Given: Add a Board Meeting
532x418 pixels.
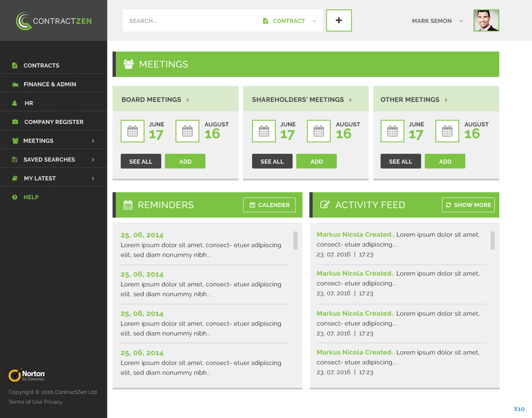Looking at the screenshot, I should click(x=185, y=161).
